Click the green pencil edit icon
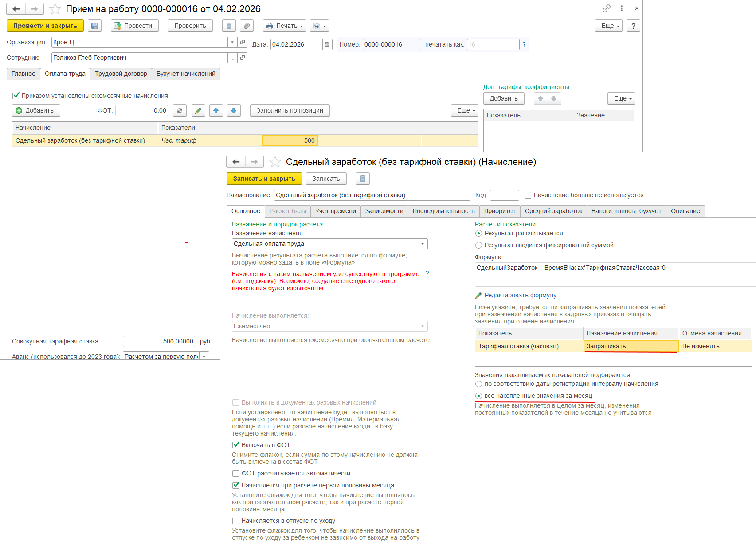 [198, 111]
